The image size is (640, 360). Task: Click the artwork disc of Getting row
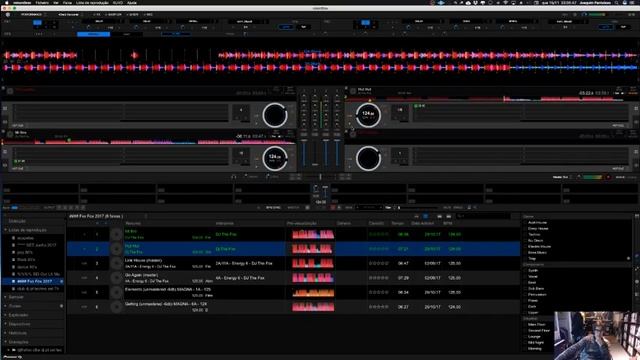[x=116, y=307]
